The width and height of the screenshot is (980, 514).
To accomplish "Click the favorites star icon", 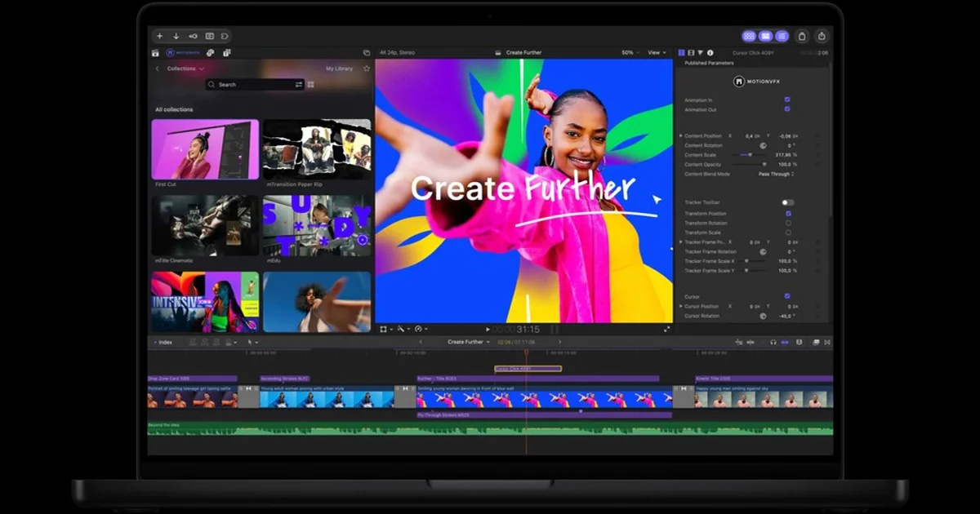I will (x=366, y=69).
